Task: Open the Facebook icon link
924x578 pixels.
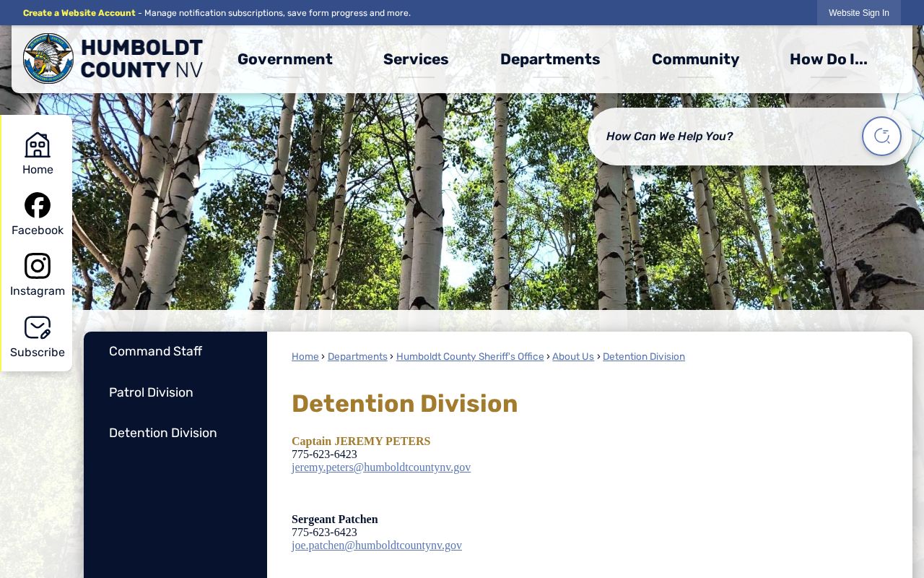Action: click(38, 205)
